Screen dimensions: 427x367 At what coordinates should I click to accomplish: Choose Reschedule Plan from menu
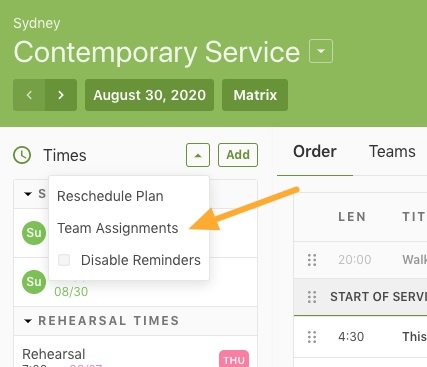110,196
